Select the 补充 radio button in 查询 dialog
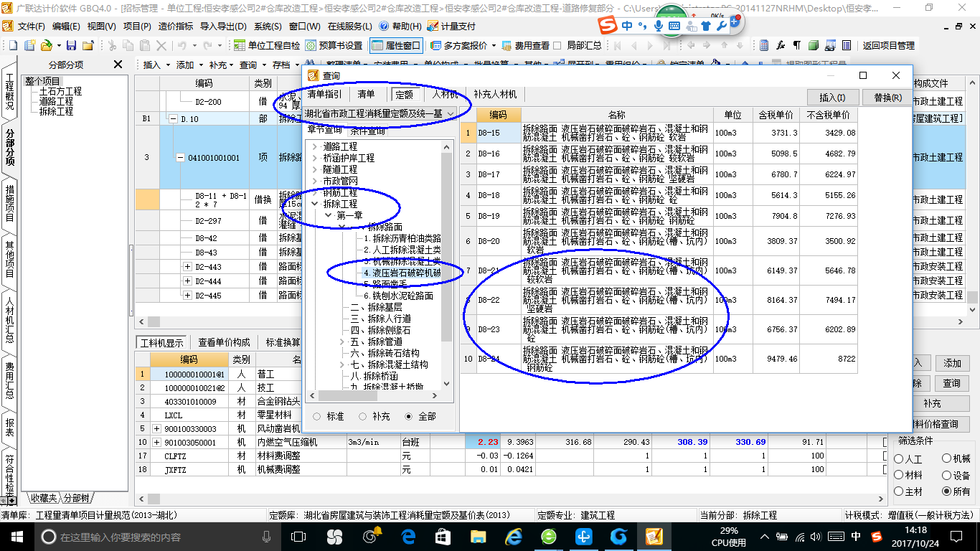This screenshot has height=551, width=980. pyautogui.click(x=363, y=416)
